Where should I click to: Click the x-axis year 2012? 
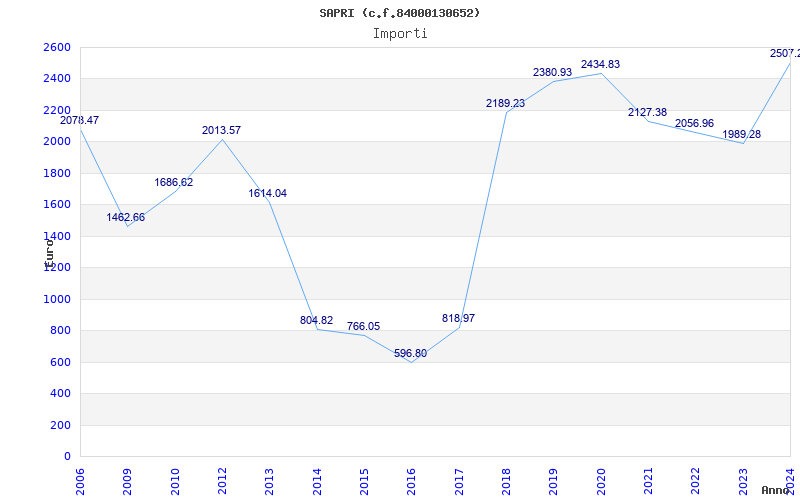222,481
